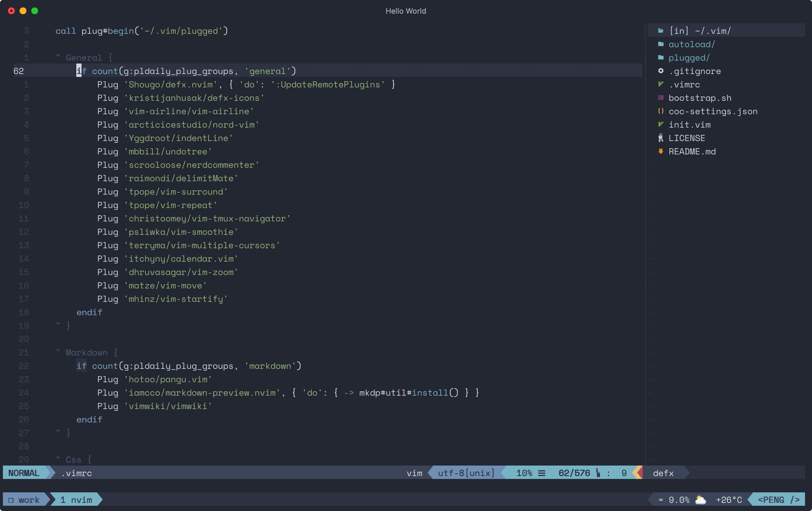Click the call plug#begin line
Screen dimensions: 812x511
142,31
